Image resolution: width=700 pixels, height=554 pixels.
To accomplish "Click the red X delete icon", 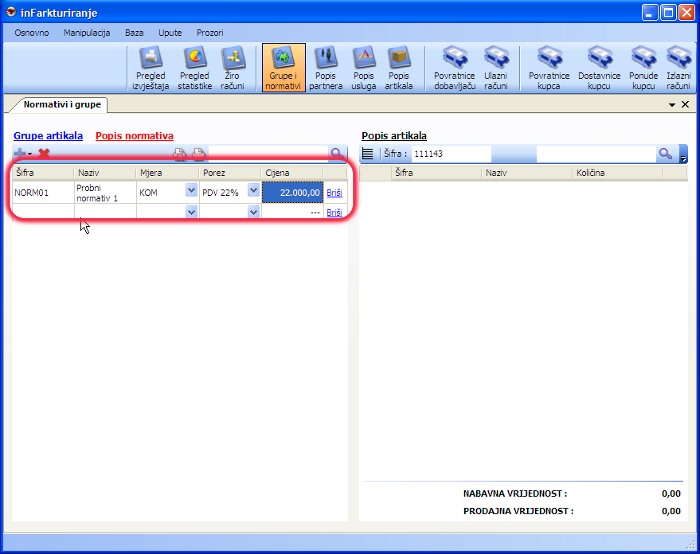I will coord(44,154).
